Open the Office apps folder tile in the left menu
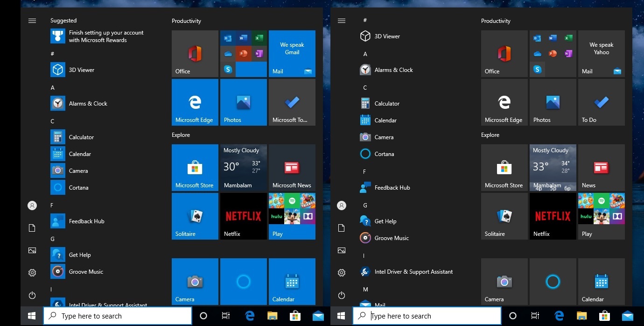Viewport: 644px width, 326px height. coord(243,54)
